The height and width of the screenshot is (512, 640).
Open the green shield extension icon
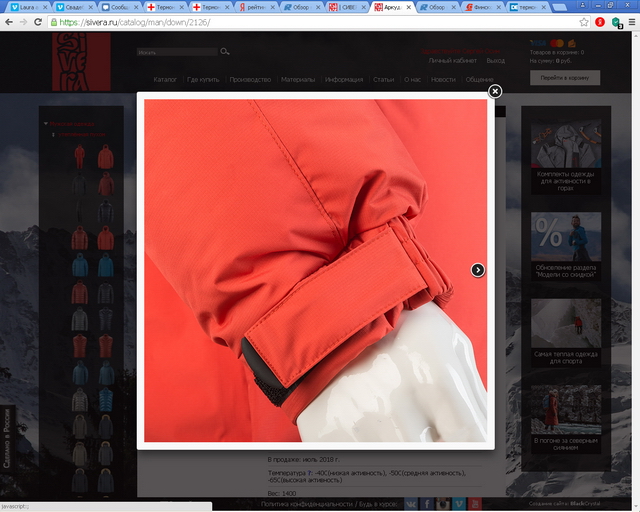coord(616,22)
